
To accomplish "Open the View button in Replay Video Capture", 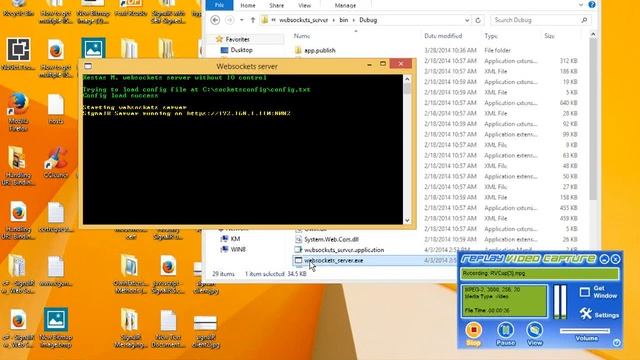I will tap(534, 334).
